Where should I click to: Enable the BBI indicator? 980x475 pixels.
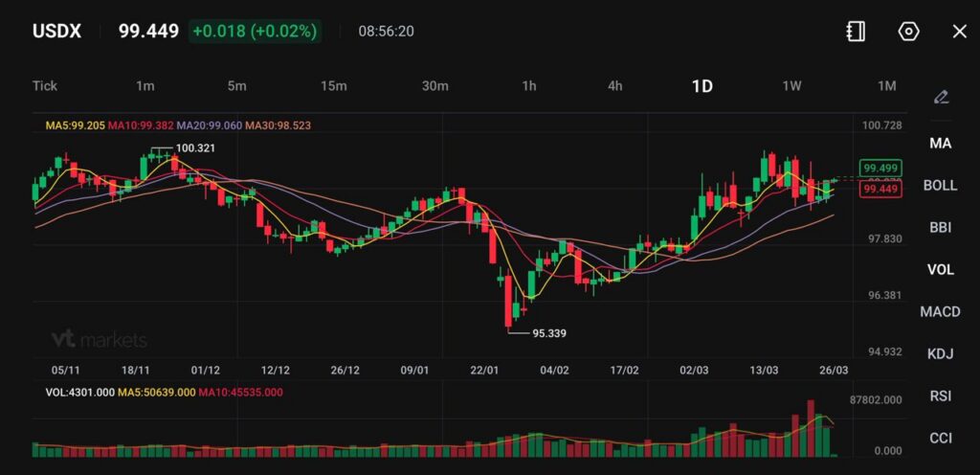pos(940,227)
